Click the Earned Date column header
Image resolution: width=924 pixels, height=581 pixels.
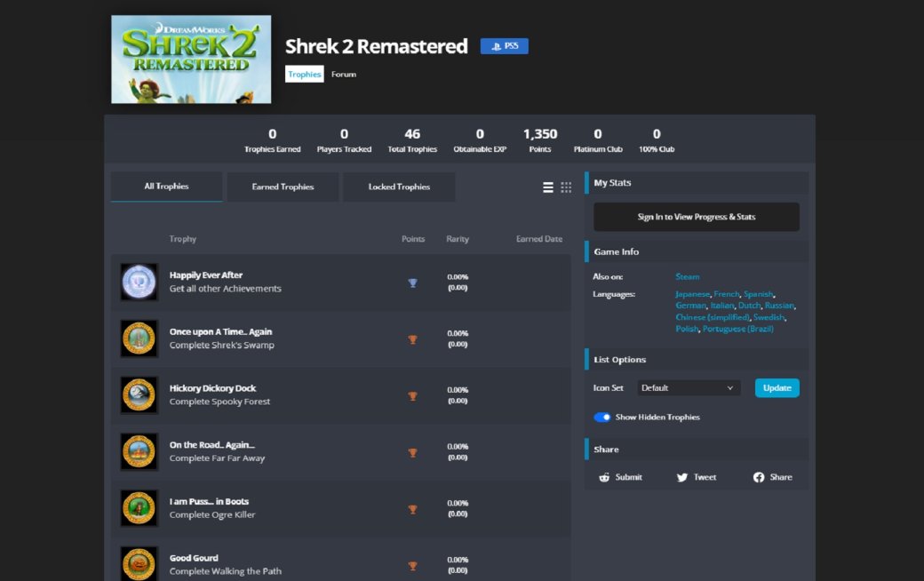[x=539, y=239]
